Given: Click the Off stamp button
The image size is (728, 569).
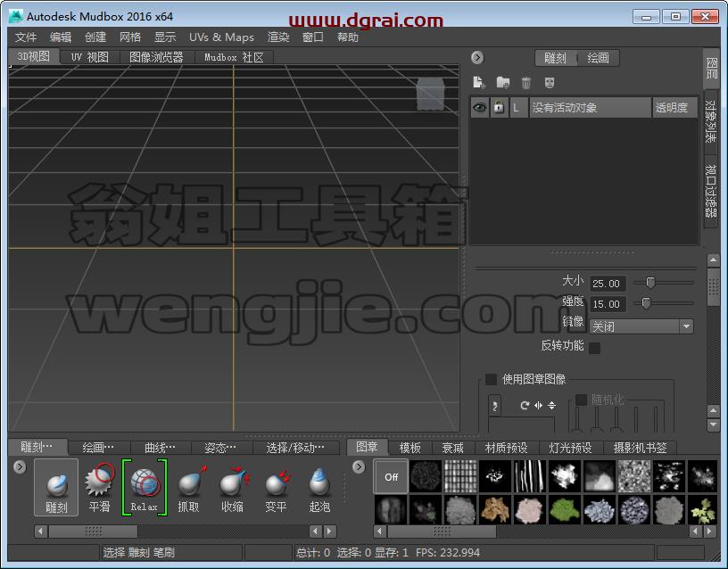Looking at the screenshot, I should [391, 476].
